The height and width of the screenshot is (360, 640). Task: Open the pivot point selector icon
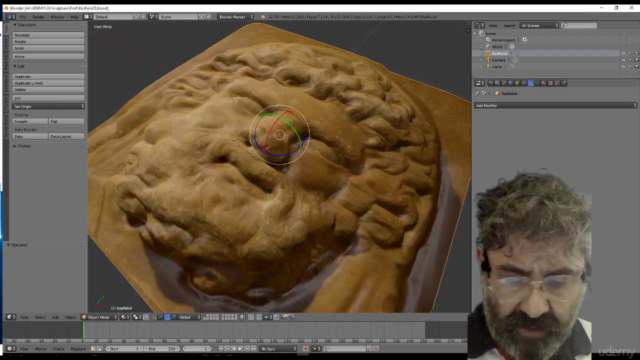click(x=137, y=317)
